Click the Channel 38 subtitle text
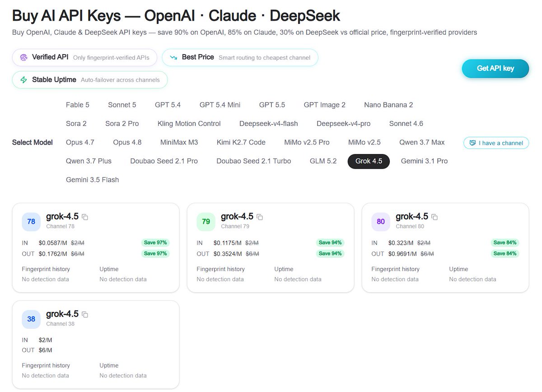 click(x=61, y=324)
